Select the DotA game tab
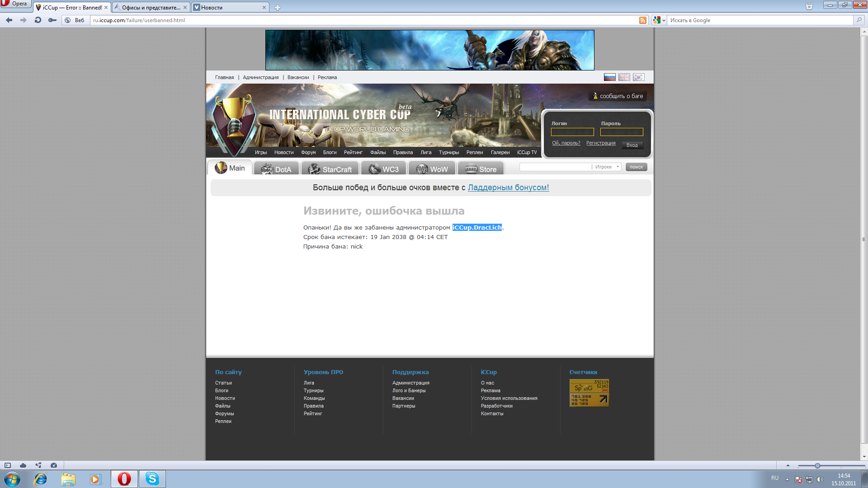Image resolution: width=868 pixels, height=488 pixels. pos(276,169)
